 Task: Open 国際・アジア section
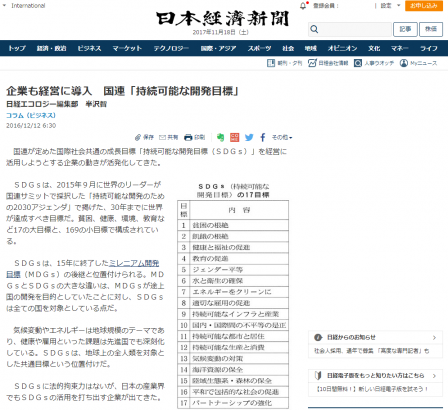pos(218,48)
